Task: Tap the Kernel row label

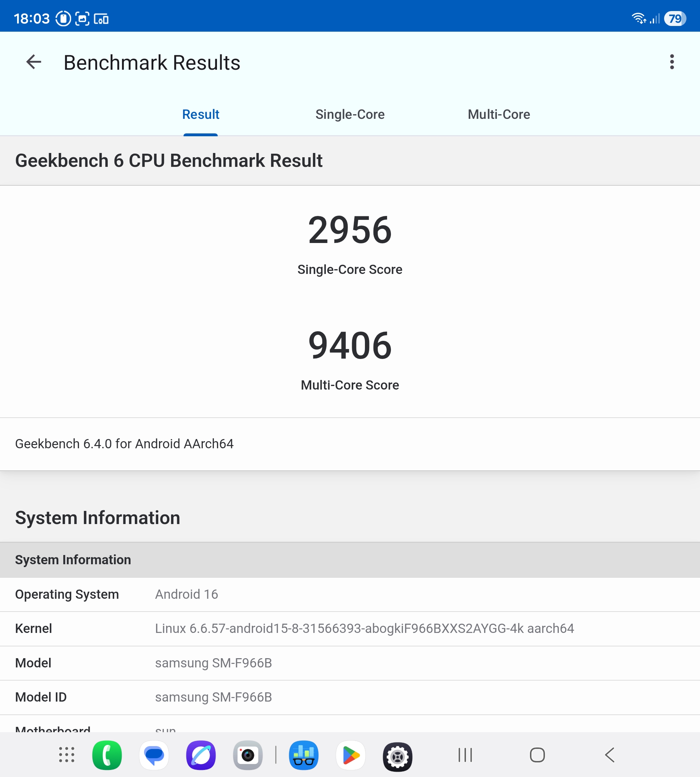Action: (33, 628)
